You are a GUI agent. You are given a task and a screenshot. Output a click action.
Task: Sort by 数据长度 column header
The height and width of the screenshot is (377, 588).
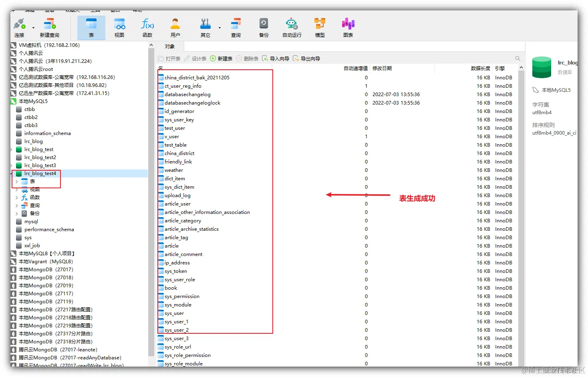point(480,69)
